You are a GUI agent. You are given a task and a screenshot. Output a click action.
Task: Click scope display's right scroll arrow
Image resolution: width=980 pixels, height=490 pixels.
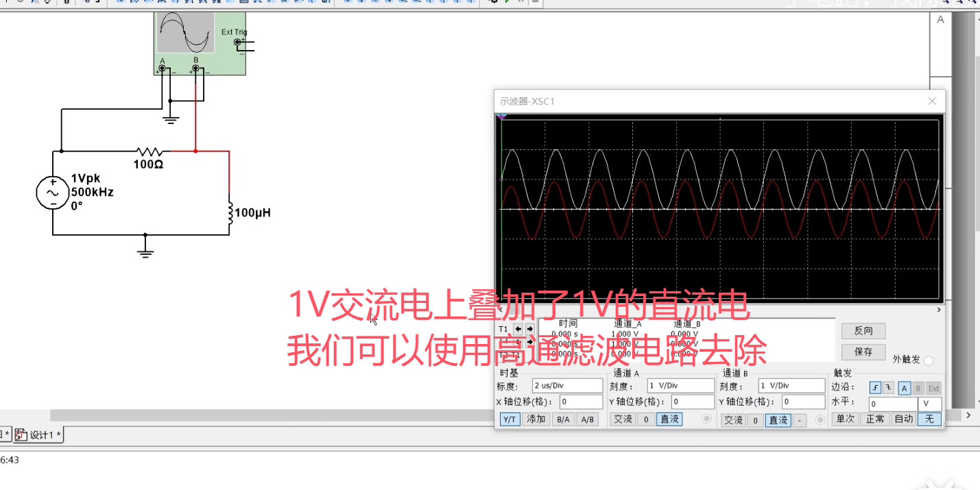click(940, 310)
